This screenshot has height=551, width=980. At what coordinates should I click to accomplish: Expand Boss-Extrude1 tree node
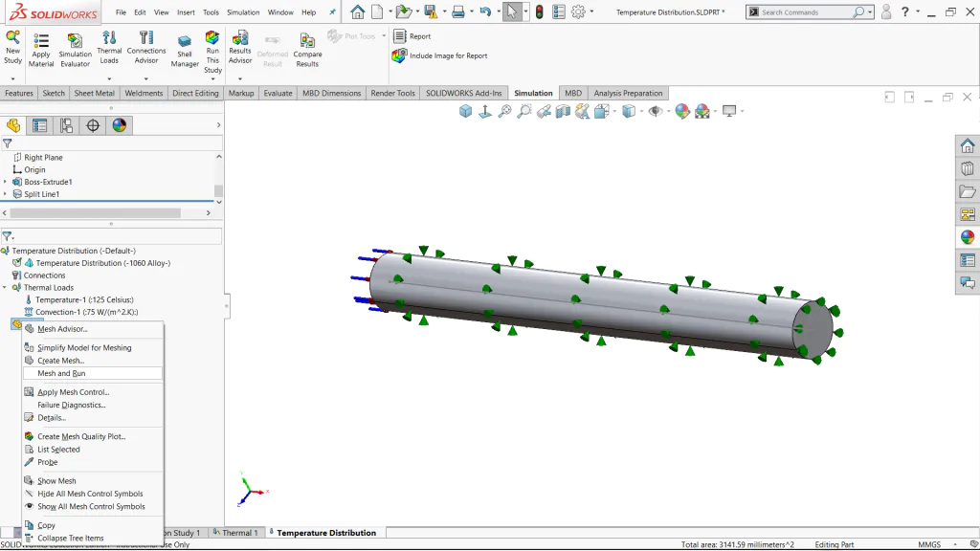tap(5, 182)
